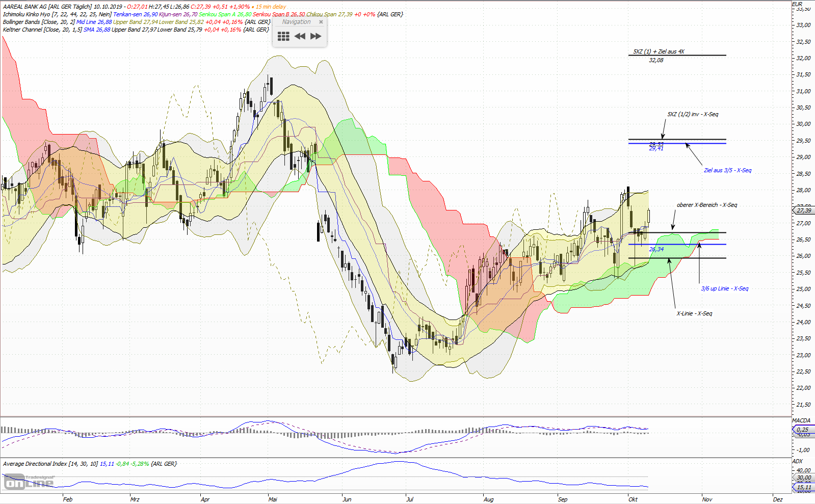Click Keltner Lower Band 25,79 legend value
The image size is (815, 504).
pyautogui.click(x=180, y=30)
